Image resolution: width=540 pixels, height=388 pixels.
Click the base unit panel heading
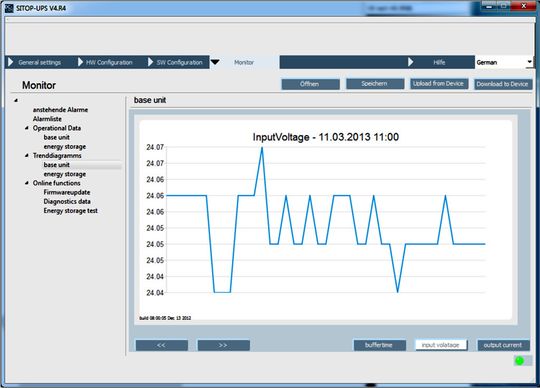point(150,100)
